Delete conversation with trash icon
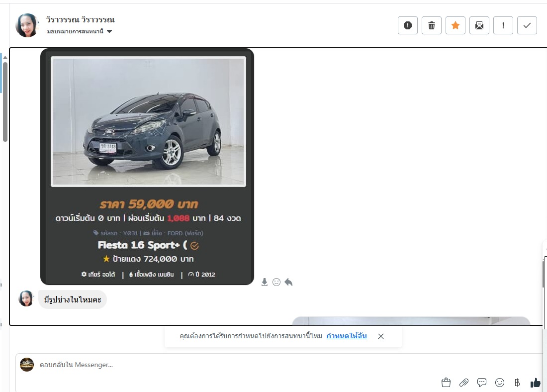547x392 pixels. click(x=432, y=25)
